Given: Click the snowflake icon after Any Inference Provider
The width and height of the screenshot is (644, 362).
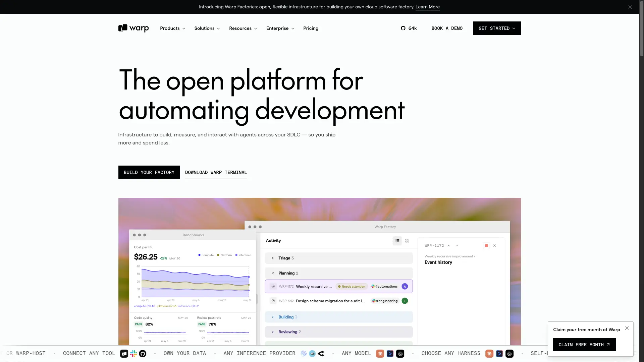Looking at the screenshot, I should point(304,354).
